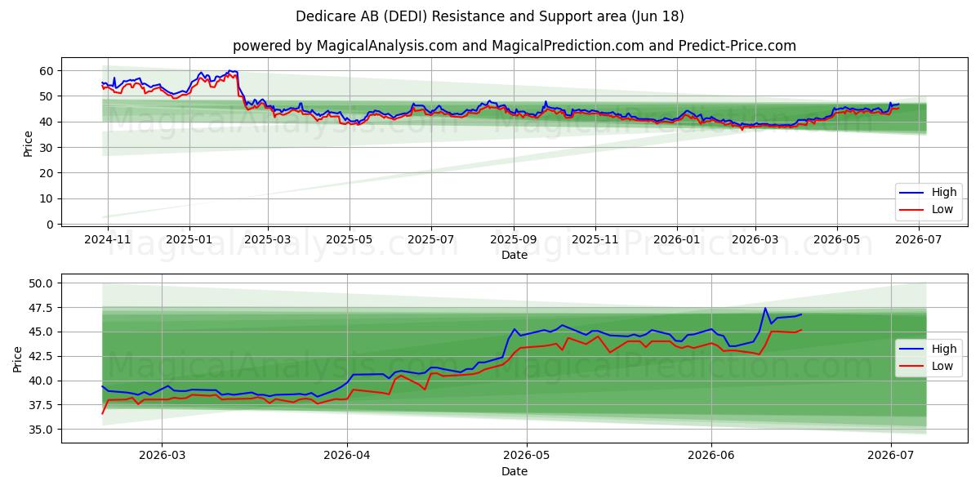This screenshot has height=490, width=980.
Task: Click the '2024-11' tick label on top chart
Action: [106, 240]
